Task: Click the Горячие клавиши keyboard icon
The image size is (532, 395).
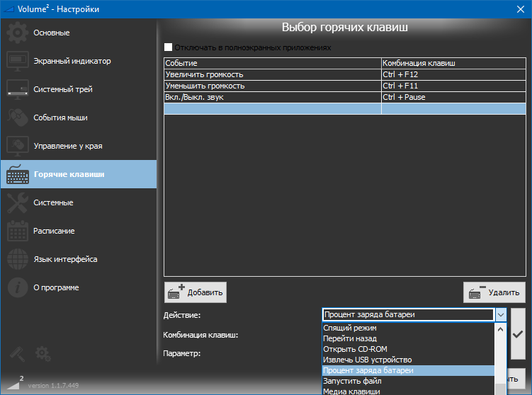Action: (17, 174)
